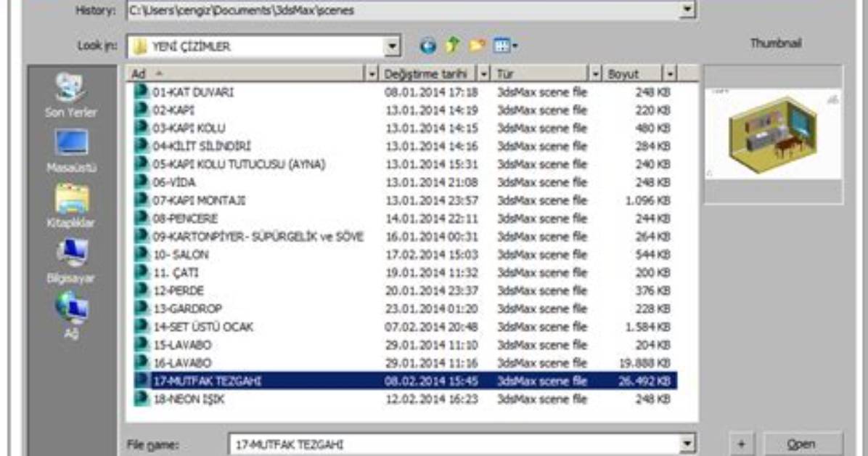Open Kitaplıklar libraries location
This screenshot has width=868, height=456.
[71, 206]
